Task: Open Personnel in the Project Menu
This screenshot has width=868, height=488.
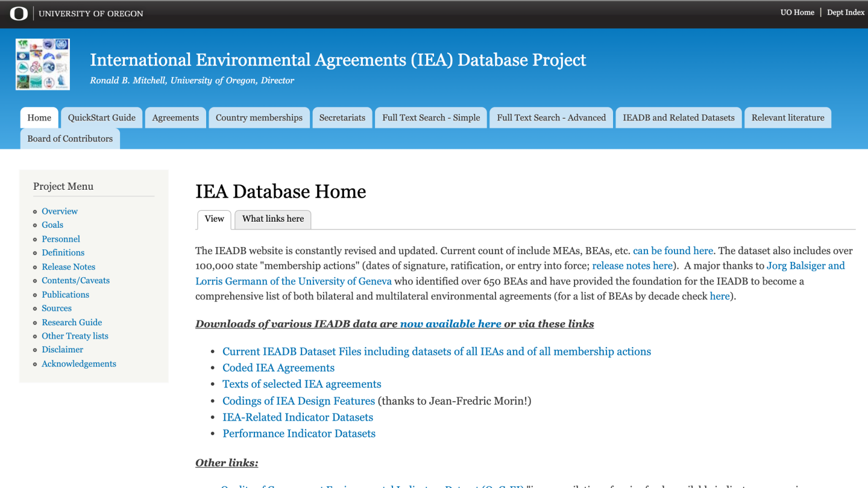Action: (x=61, y=239)
